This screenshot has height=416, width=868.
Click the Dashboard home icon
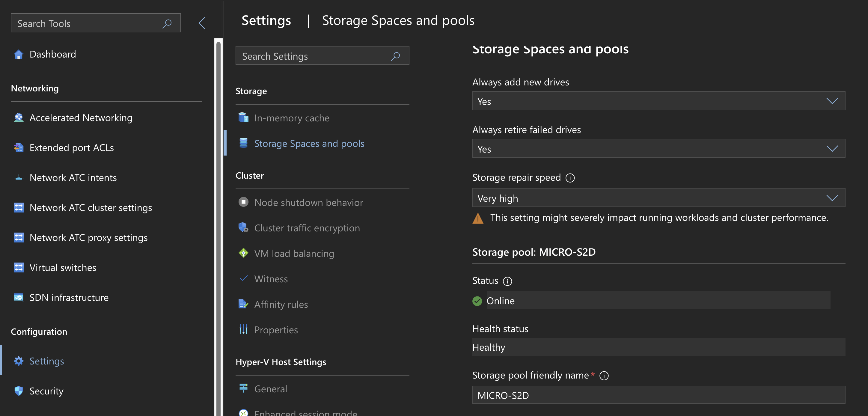click(19, 54)
